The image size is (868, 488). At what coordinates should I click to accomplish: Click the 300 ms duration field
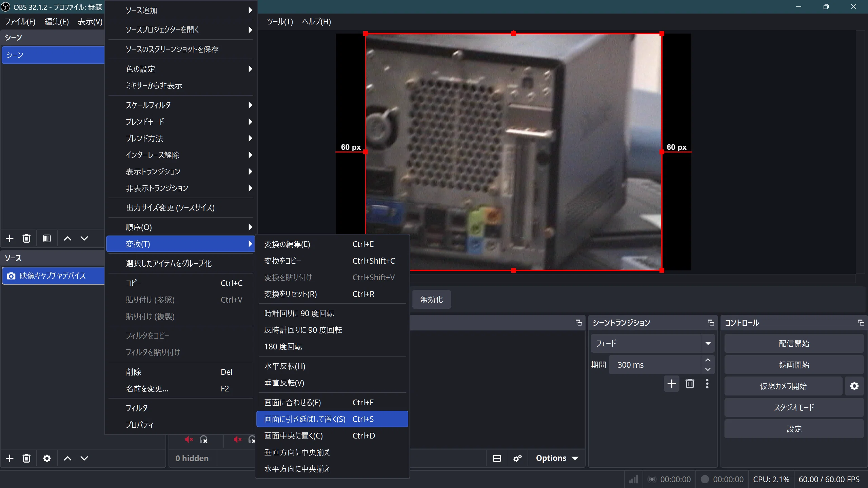pos(654,365)
